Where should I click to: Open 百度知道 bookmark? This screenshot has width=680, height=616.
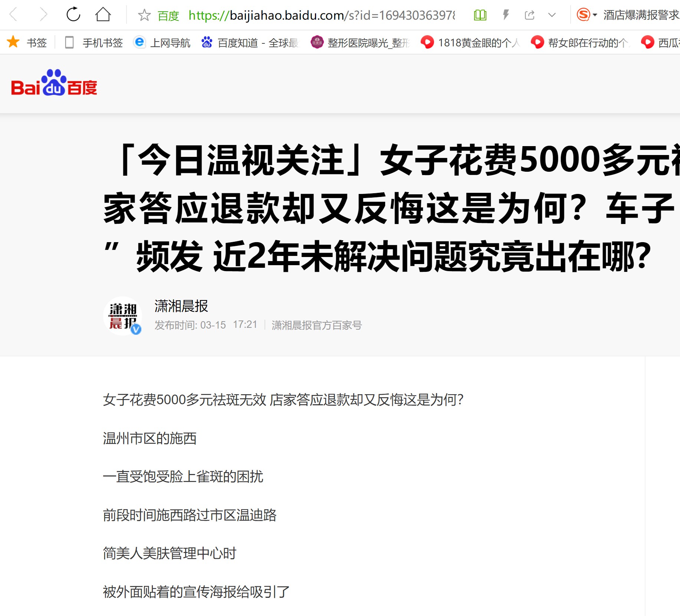(x=250, y=43)
